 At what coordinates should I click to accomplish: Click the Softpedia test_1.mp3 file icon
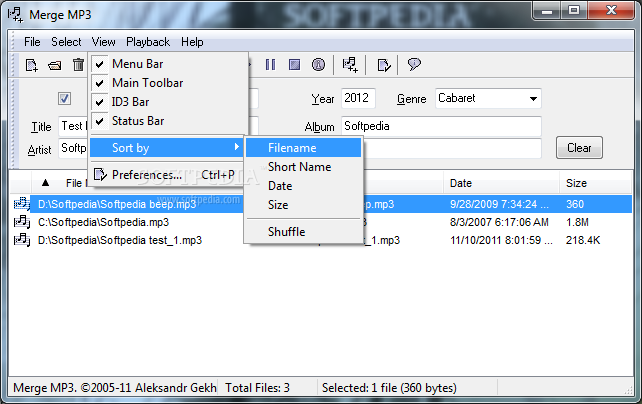pyautogui.click(x=22, y=240)
